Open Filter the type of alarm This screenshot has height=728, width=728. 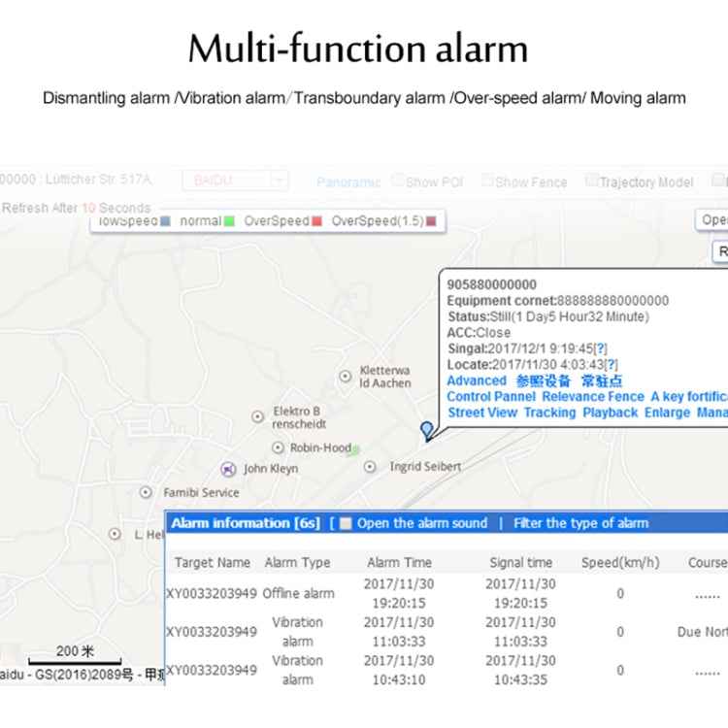tap(580, 523)
